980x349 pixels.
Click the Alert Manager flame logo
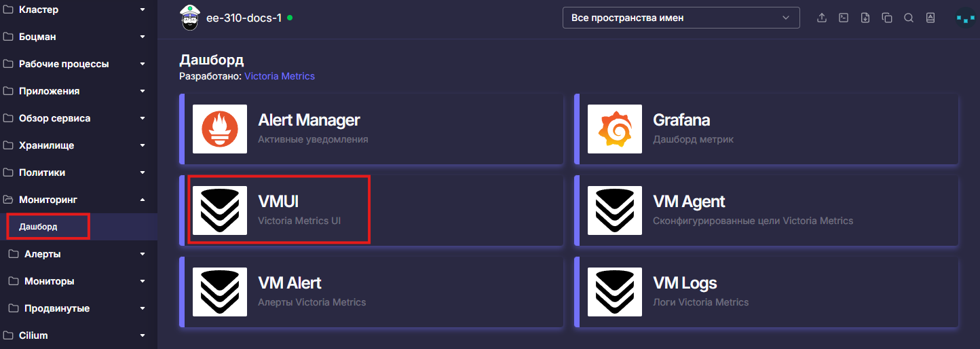tap(220, 129)
